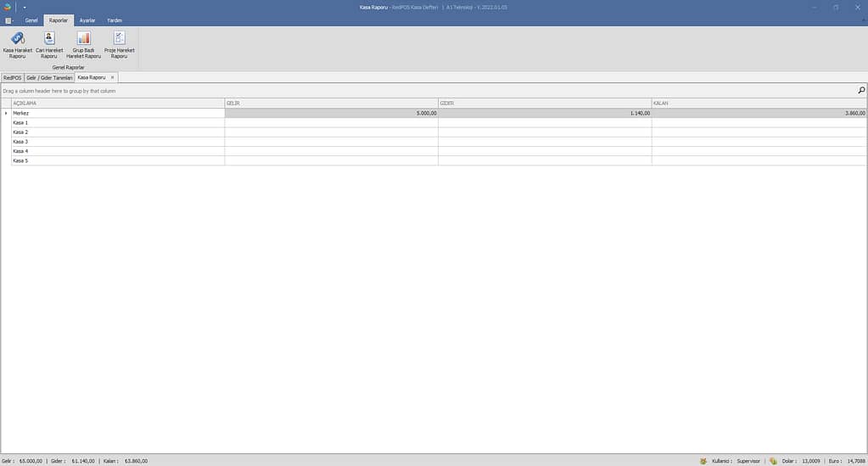Open the application menu button beside Genel
Viewport: 868px width, 466px height.
[x=9, y=20]
